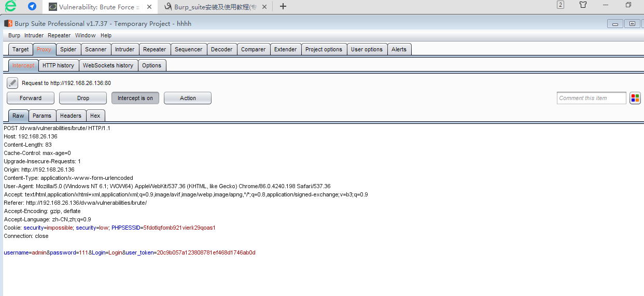Go to the Spider tab
This screenshot has height=296, width=644.
(68, 49)
